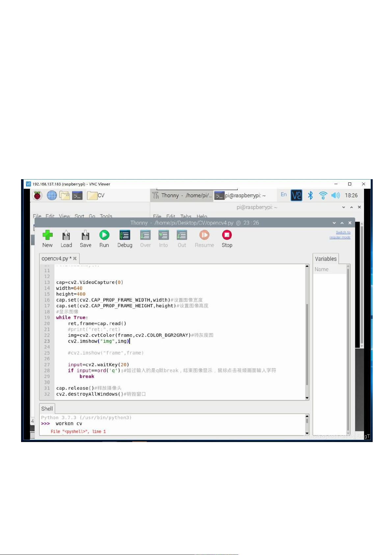
Task: Close the Thonny window
Action: click(350, 223)
